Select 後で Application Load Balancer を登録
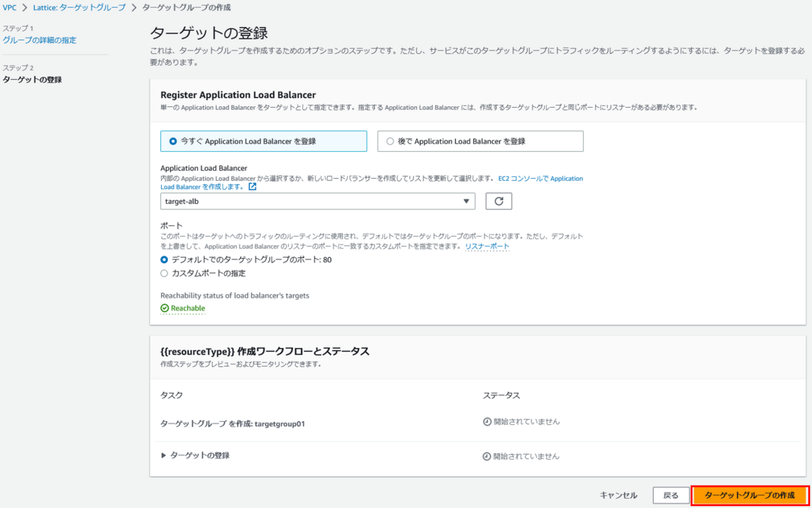The height and width of the screenshot is (508, 812). point(480,141)
